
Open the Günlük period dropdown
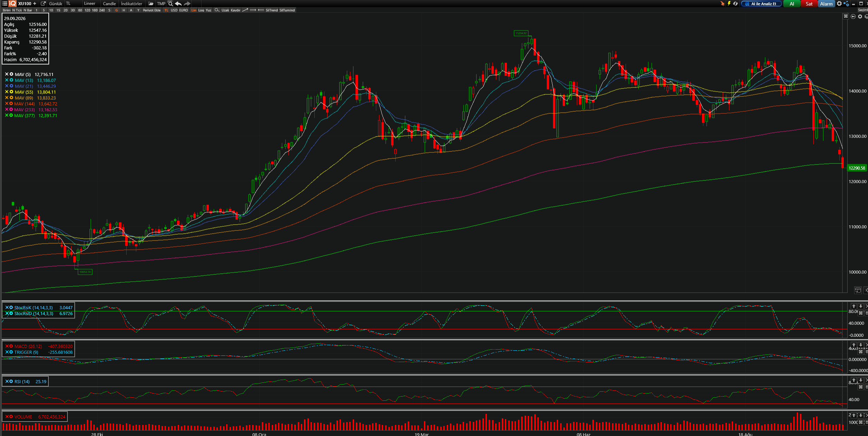[x=56, y=3]
